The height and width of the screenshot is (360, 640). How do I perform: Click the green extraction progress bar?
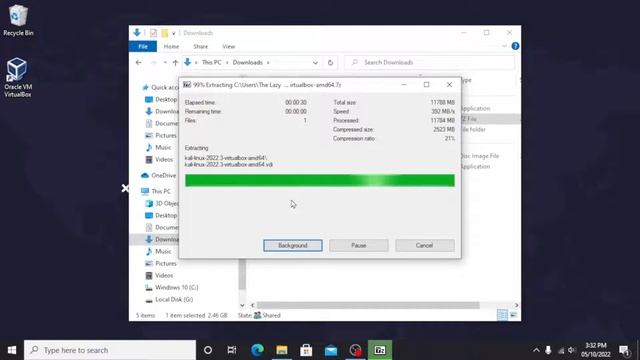[320, 180]
